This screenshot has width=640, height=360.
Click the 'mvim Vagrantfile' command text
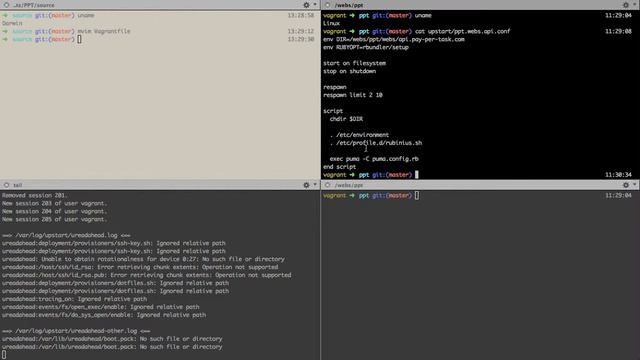pyautogui.click(x=104, y=31)
